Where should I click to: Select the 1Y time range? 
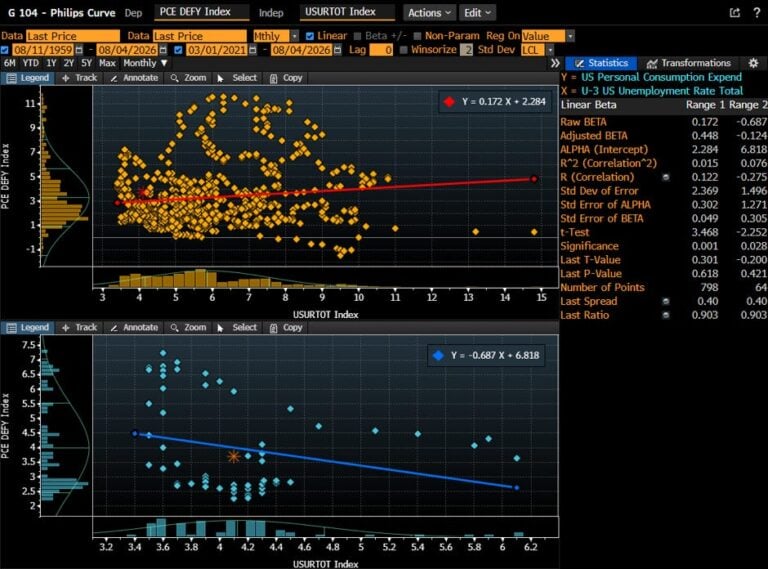coord(51,63)
